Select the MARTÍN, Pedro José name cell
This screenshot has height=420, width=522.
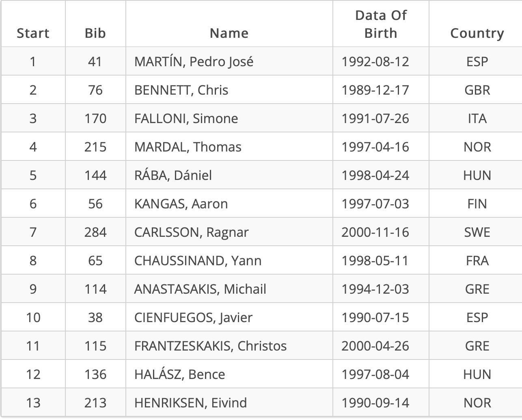[194, 61]
